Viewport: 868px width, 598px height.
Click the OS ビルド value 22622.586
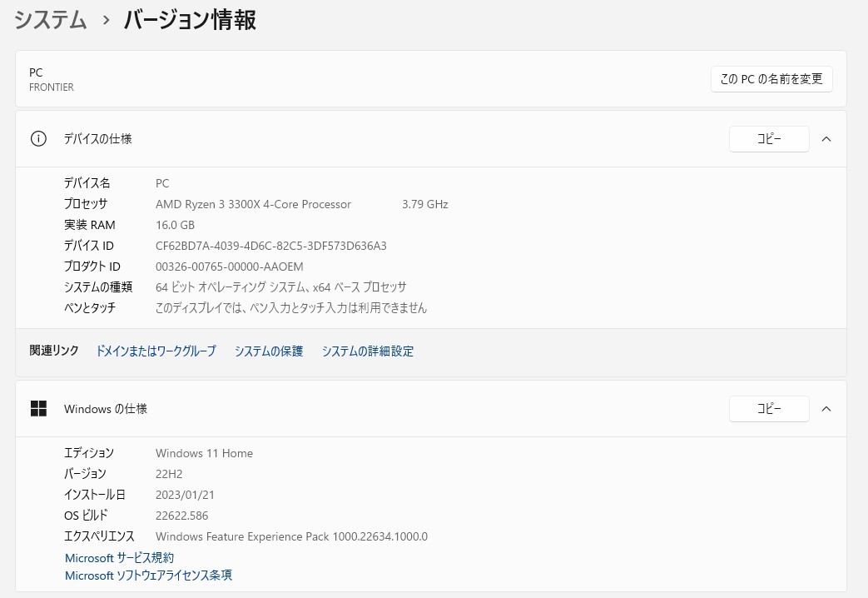181,516
